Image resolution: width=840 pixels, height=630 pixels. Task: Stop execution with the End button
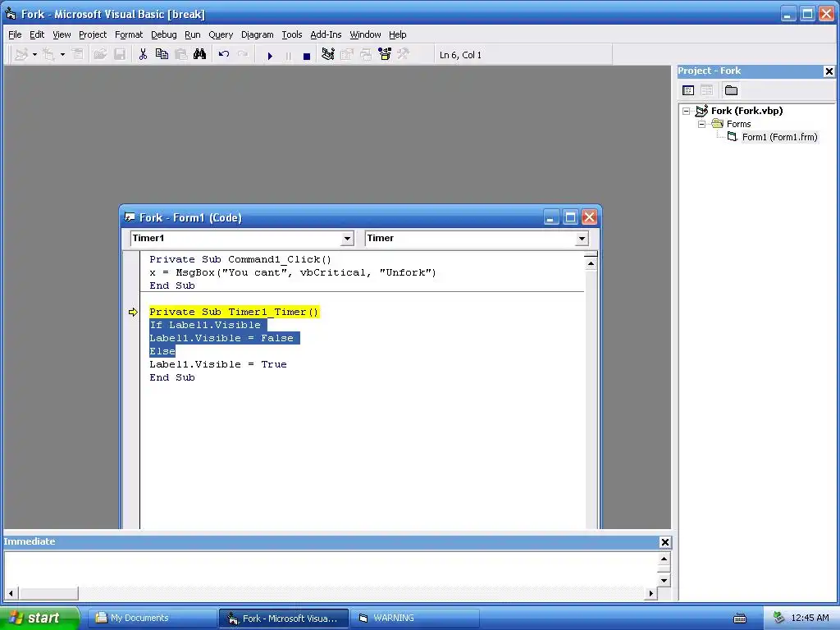[307, 55]
